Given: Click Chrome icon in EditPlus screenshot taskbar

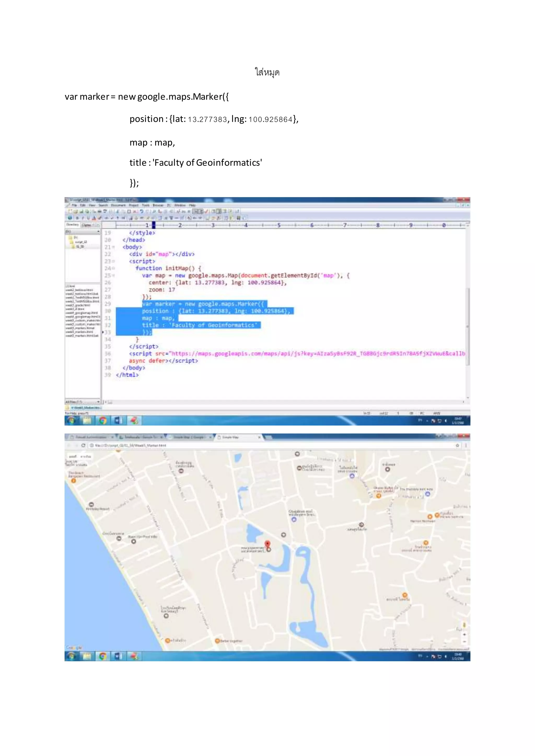Looking at the screenshot, I should pos(103,421).
